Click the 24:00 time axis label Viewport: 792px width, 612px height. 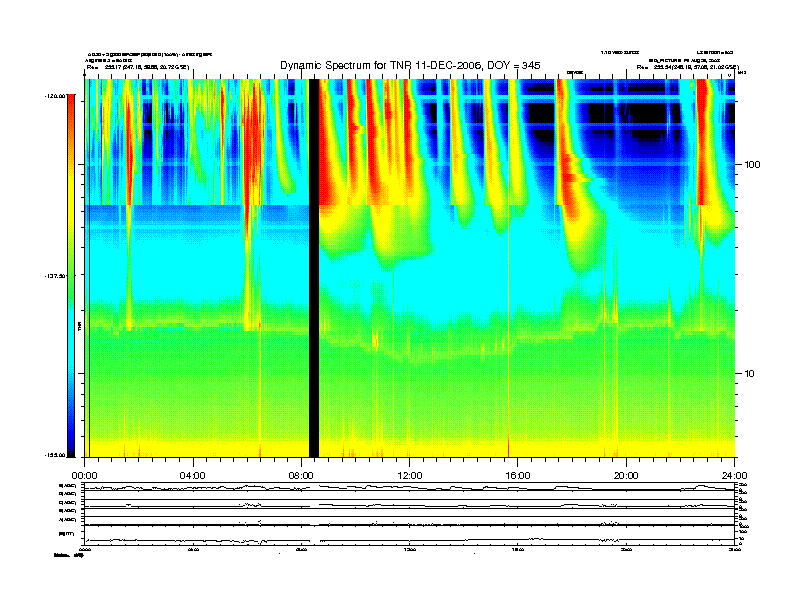pyautogui.click(x=734, y=476)
